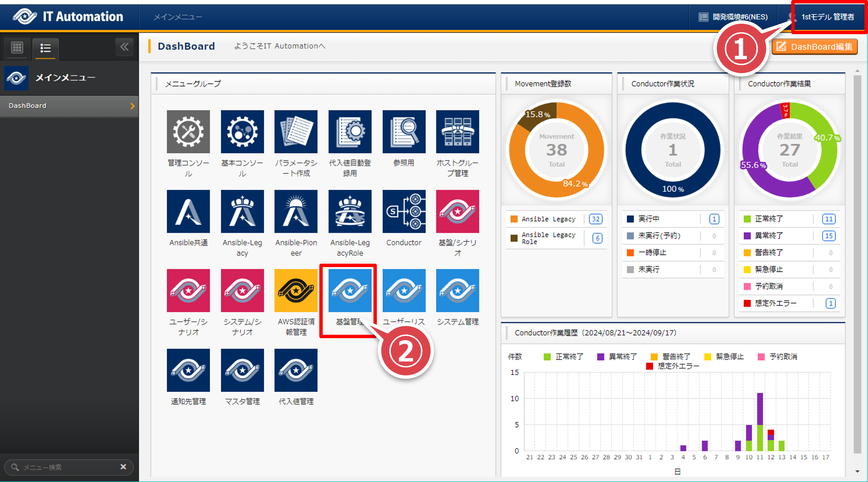Image resolution: width=868 pixels, height=482 pixels.
Task: Collapse the sidebar with double chevron
Action: [124, 47]
